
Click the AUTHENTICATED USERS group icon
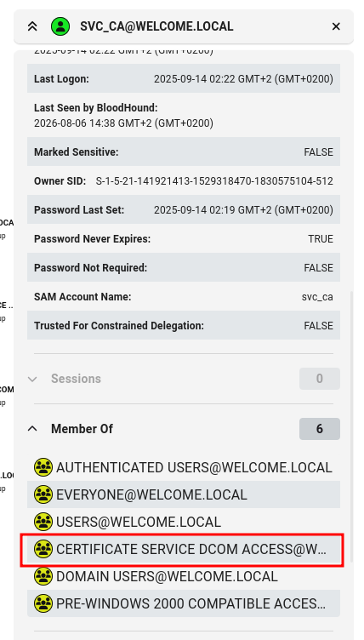click(x=43, y=467)
